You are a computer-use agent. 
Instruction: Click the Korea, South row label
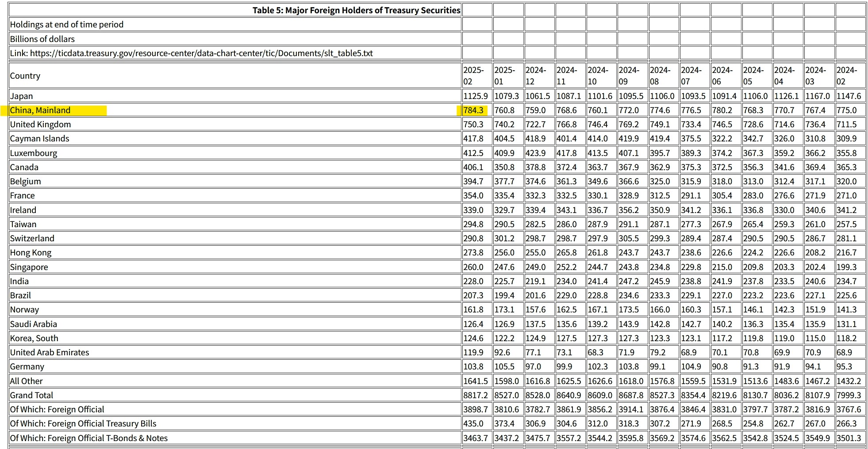34,338
